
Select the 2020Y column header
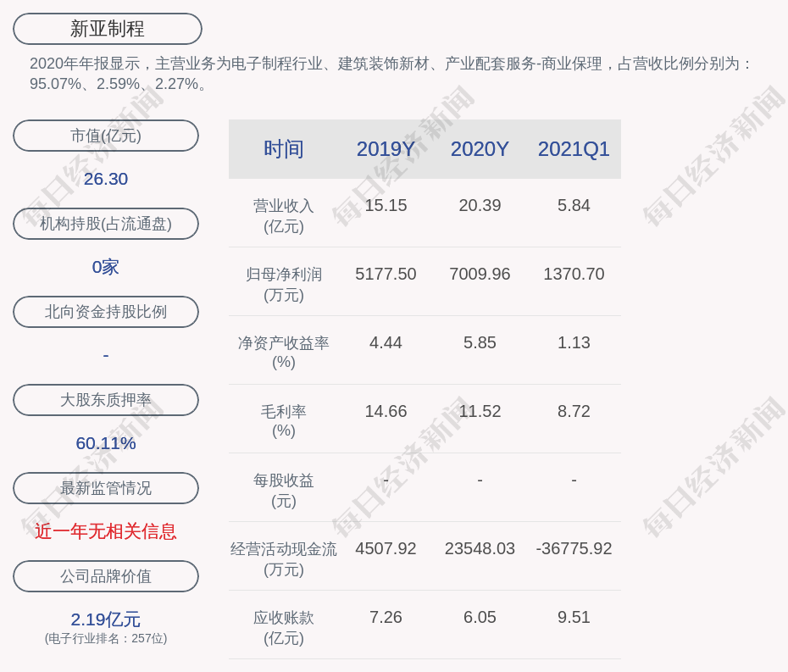pyautogui.click(x=480, y=149)
